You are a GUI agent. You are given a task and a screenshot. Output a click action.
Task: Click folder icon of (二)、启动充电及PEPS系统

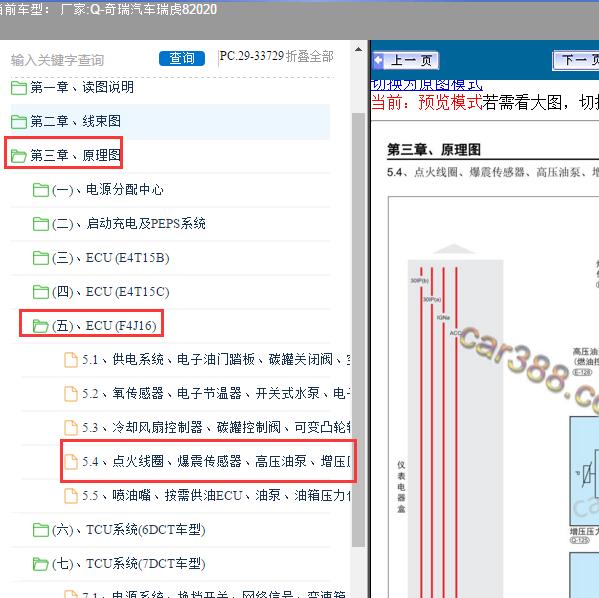click(x=40, y=224)
